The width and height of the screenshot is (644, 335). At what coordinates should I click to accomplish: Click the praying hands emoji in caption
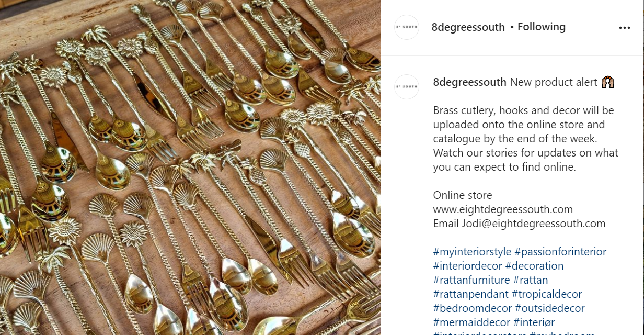coord(607,82)
